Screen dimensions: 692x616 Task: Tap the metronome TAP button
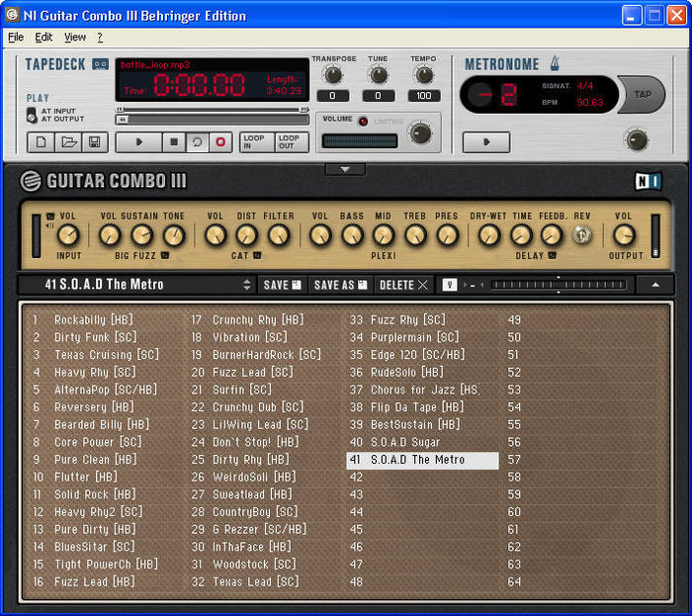pyautogui.click(x=643, y=95)
